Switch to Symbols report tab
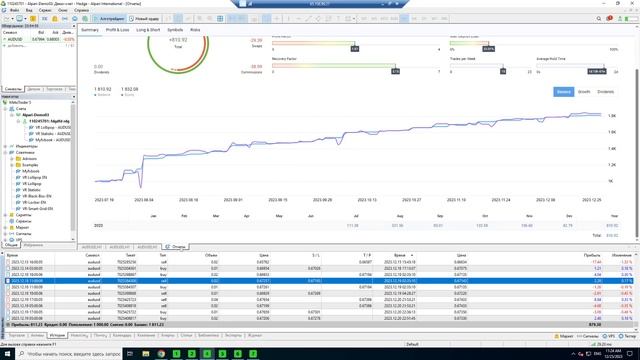This screenshot has width=640, height=360. click(175, 30)
